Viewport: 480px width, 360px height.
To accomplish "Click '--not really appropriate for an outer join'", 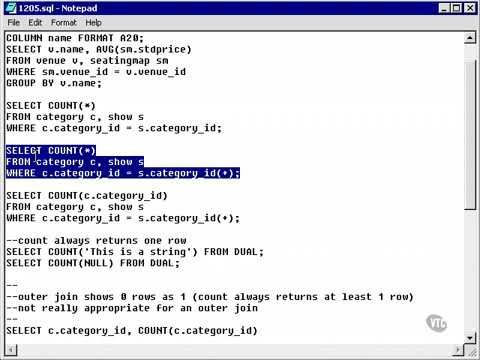I will (x=132, y=308).
